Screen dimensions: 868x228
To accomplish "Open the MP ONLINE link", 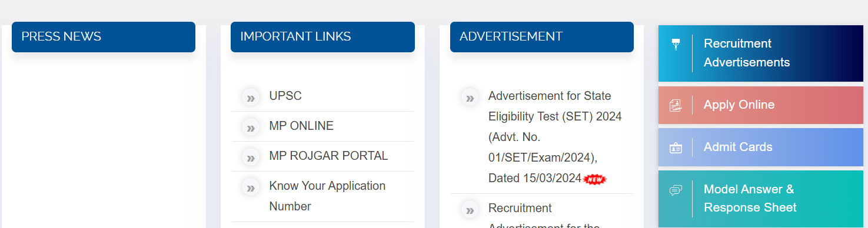I will 301,126.
